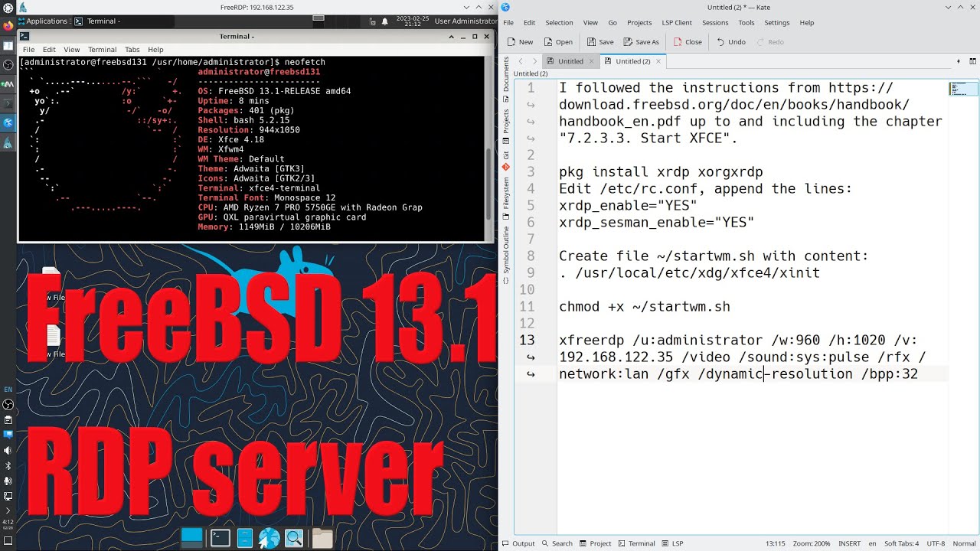Viewport: 980px width, 551px height.
Task: Click cursor position 13:115 in status bar
Action: click(776, 543)
